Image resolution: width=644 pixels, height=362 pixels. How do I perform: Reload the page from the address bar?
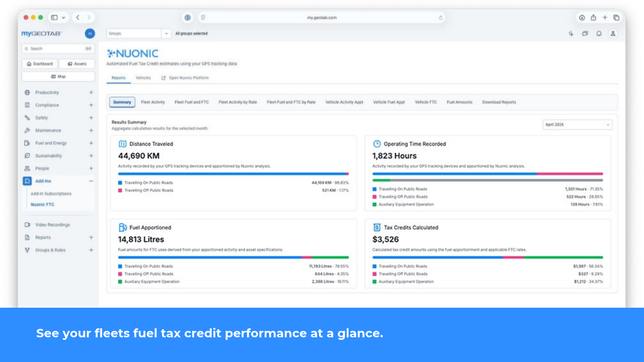click(x=441, y=18)
